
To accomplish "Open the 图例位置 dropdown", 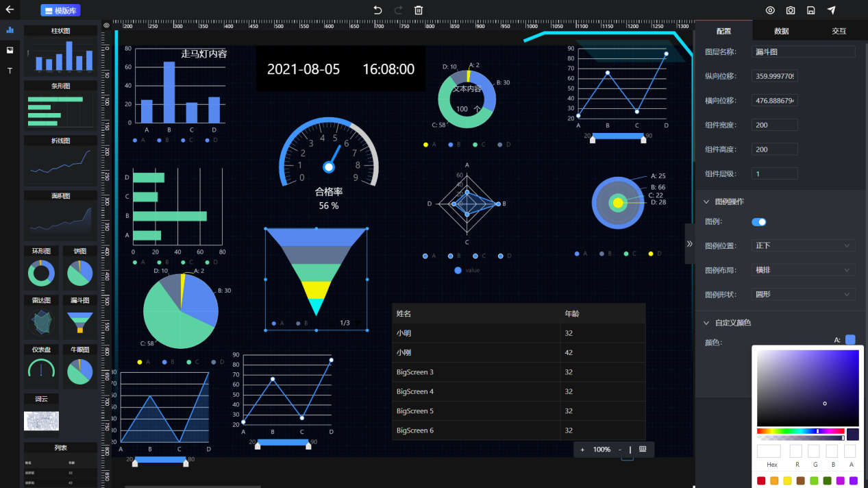I will 803,245.
